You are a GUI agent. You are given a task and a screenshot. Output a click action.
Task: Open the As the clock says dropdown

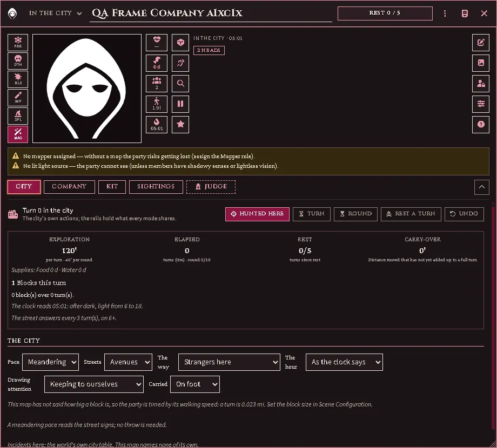(344, 362)
